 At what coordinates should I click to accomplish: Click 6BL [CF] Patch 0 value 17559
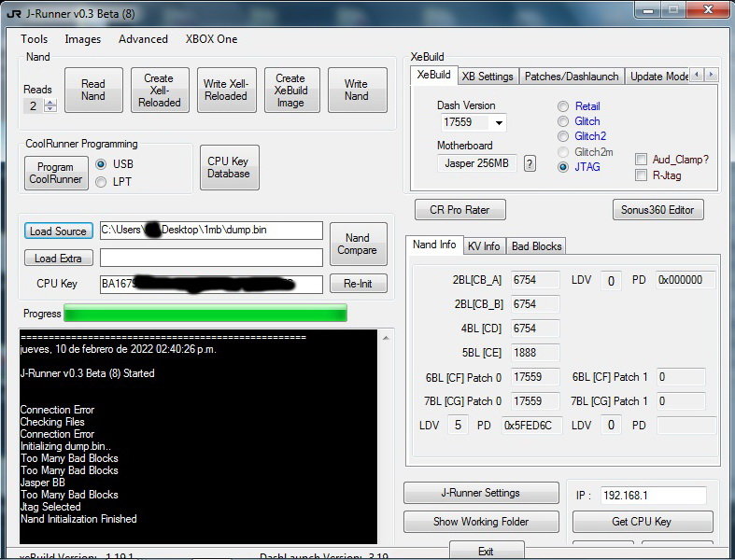[535, 377]
